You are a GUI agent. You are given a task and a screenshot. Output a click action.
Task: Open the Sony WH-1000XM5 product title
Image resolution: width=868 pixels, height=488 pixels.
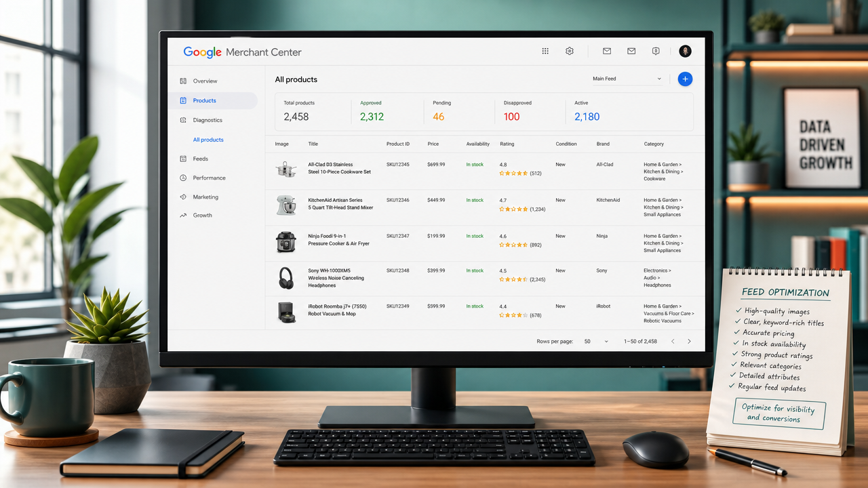[x=336, y=278]
